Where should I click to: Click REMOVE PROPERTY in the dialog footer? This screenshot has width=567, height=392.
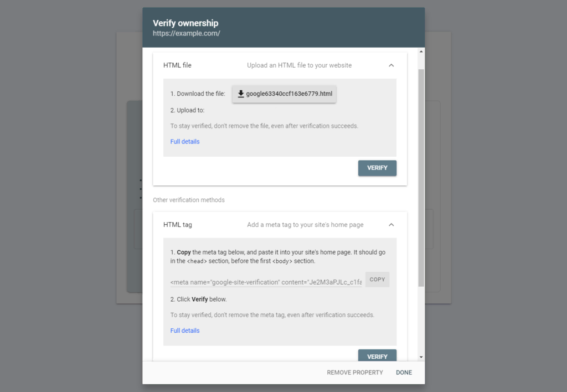(x=355, y=373)
